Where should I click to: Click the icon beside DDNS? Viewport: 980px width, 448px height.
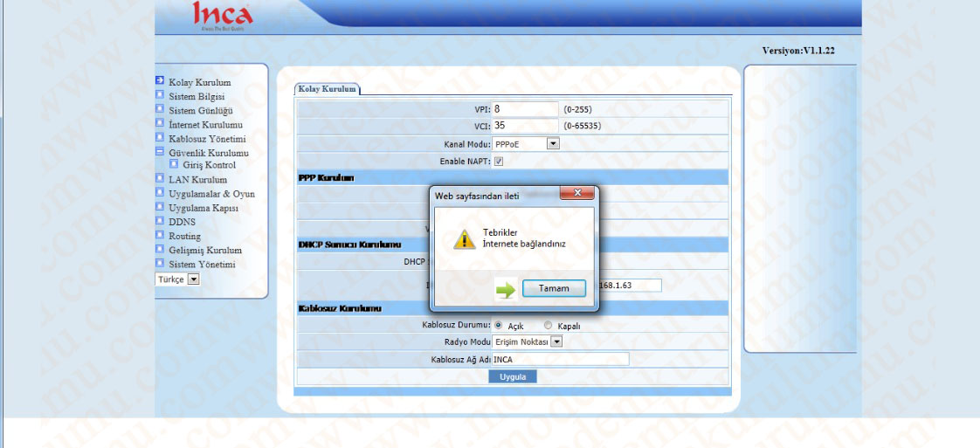[159, 221]
